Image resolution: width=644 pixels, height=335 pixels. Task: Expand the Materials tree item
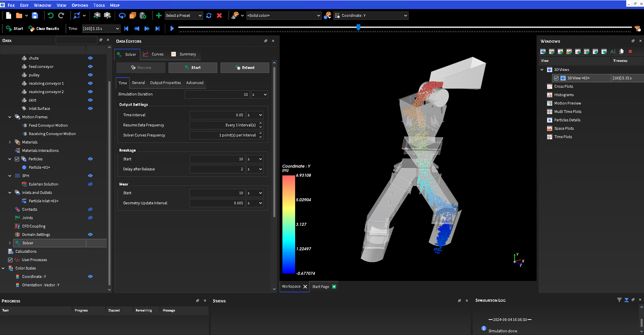[10, 142]
